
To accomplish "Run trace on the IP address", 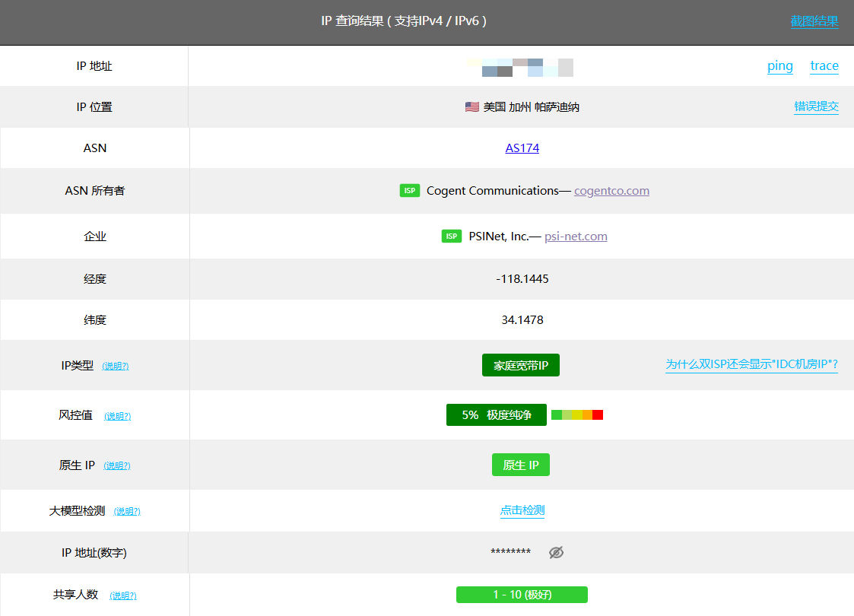I will coord(824,66).
